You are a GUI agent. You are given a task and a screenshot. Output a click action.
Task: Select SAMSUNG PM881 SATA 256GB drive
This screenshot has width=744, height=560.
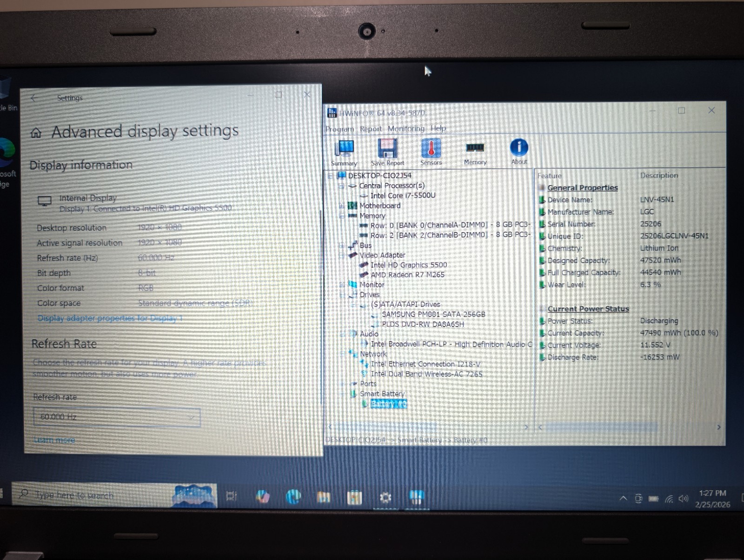click(x=433, y=314)
